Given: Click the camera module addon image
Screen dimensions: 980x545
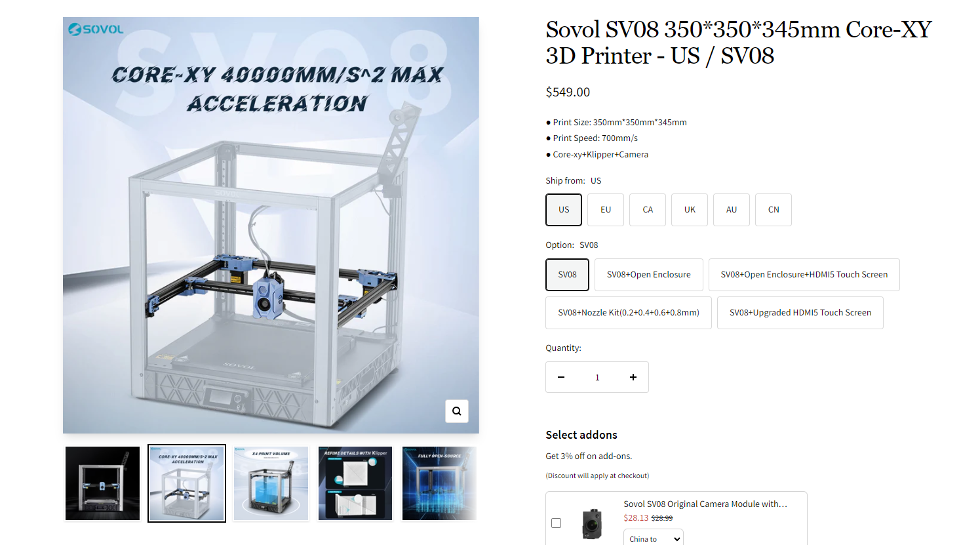Looking at the screenshot, I should click(592, 523).
